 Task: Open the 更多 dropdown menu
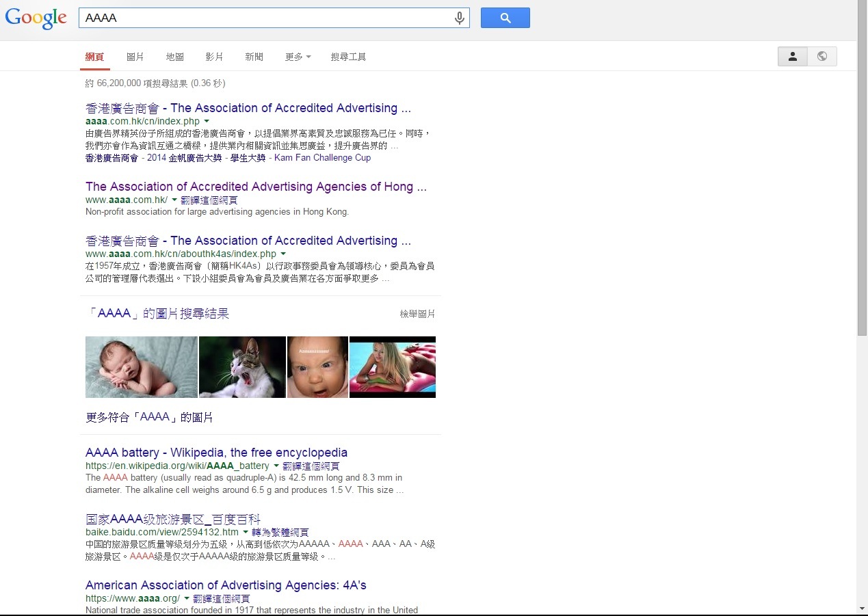pos(298,57)
